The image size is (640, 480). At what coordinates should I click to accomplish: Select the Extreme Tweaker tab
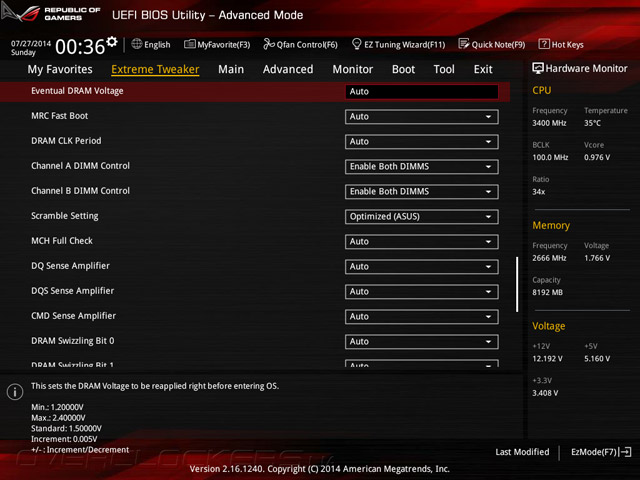pyautogui.click(x=155, y=69)
